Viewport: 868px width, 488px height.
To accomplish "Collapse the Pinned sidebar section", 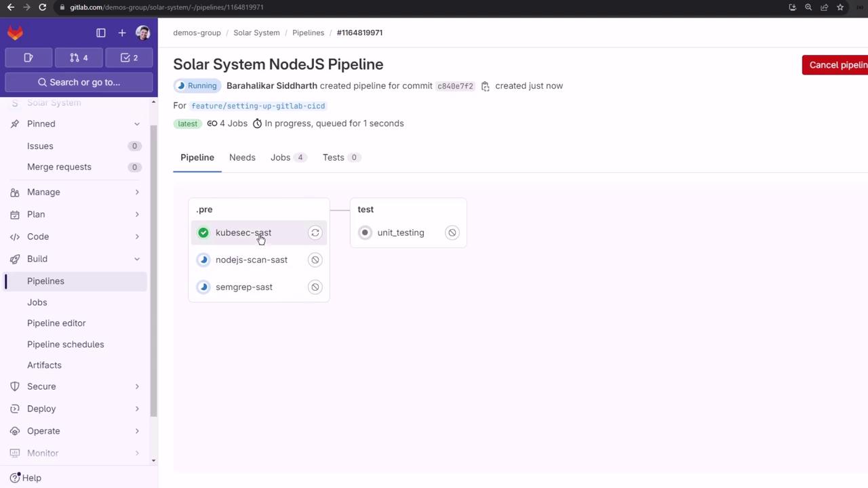I will click(x=137, y=124).
